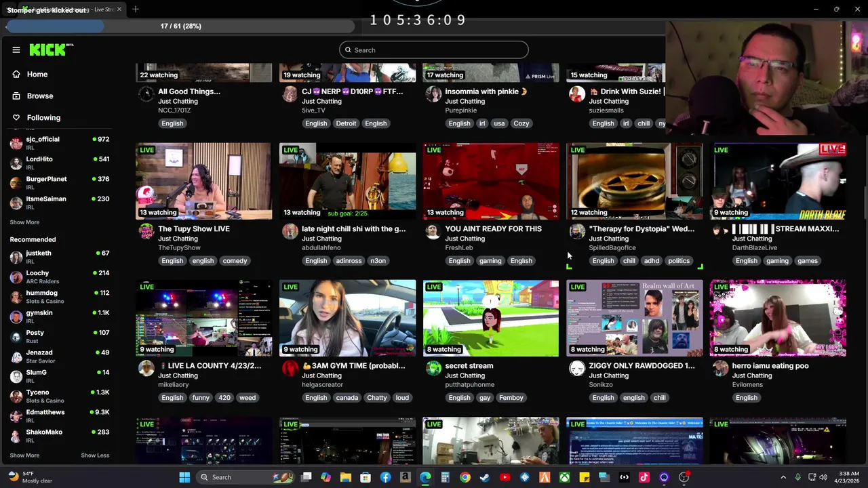Expand following list with Show More
Image resolution: width=868 pixels, height=488 pixels.
click(x=24, y=222)
